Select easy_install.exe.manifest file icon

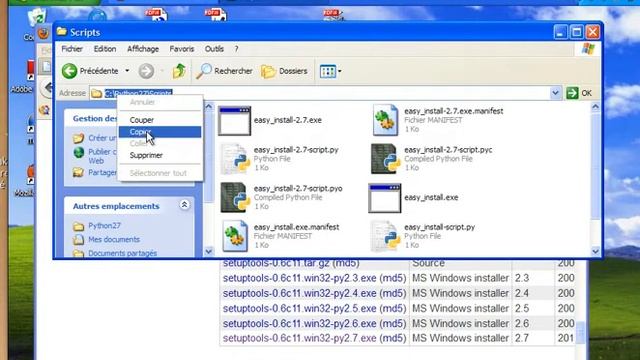coord(235,236)
